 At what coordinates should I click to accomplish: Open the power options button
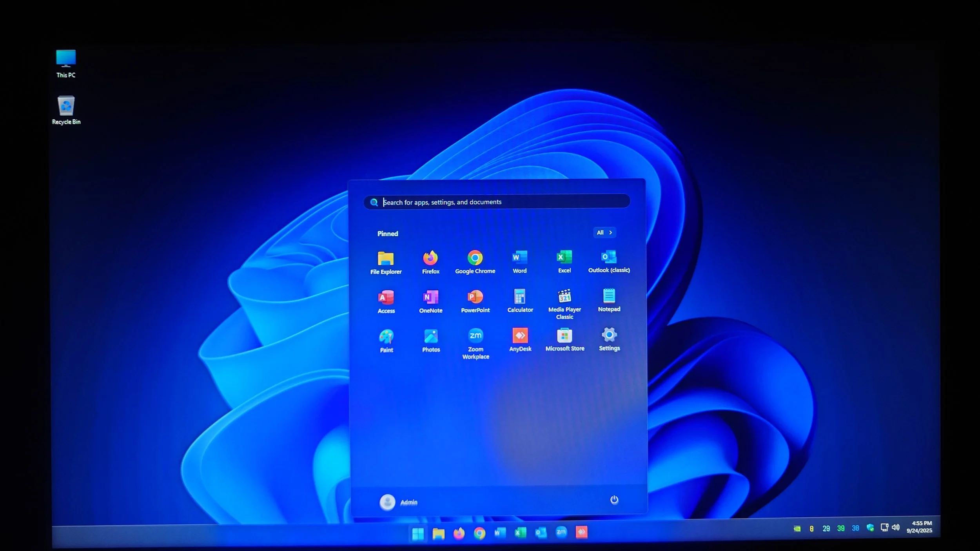(x=614, y=500)
